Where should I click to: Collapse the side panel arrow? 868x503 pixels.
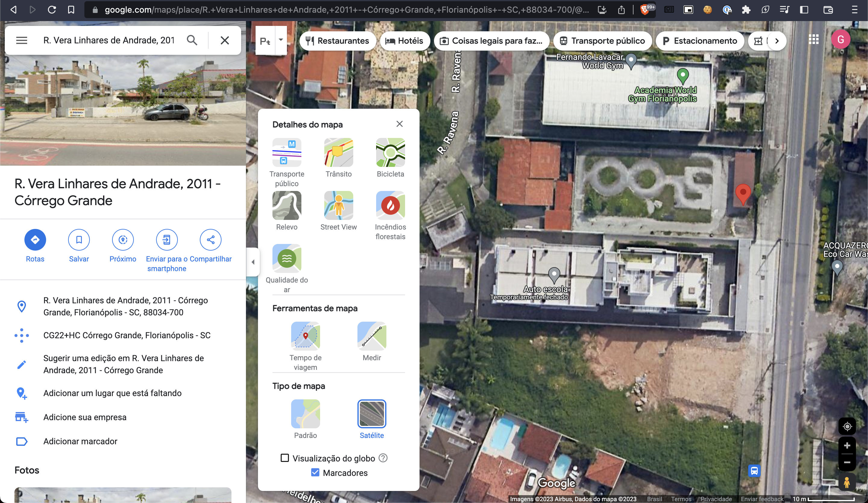click(x=253, y=262)
